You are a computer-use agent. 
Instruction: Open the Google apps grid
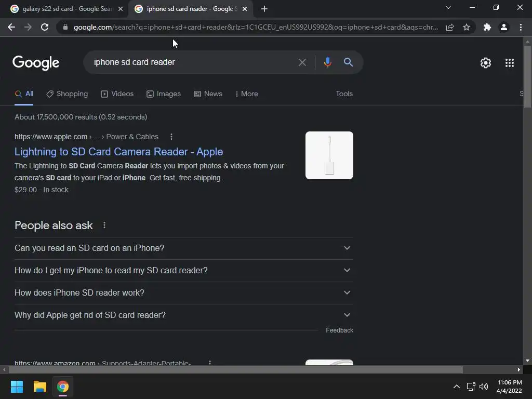pyautogui.click(x=510, y=63)
